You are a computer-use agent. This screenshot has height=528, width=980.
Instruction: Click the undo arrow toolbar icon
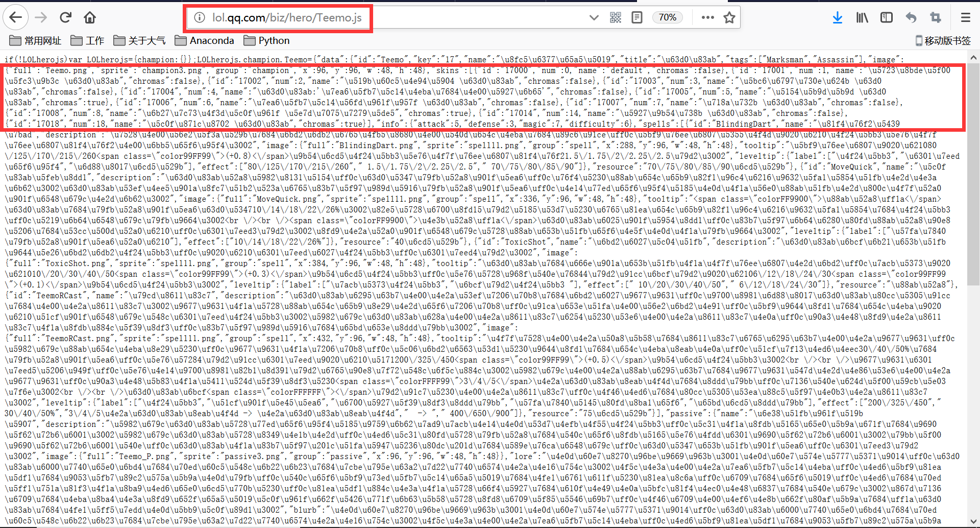coord(911,18)
